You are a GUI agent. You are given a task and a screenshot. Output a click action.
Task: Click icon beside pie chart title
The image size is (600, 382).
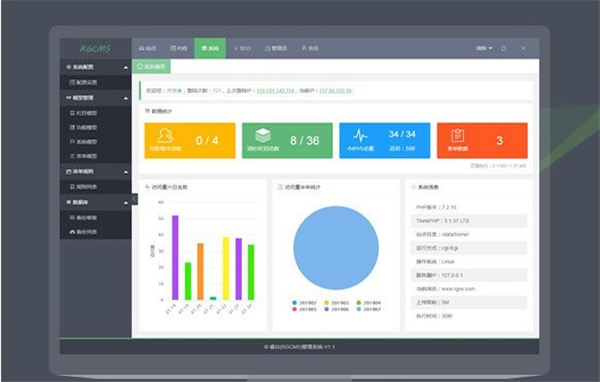pyautogui.click(x=280, y=187)
